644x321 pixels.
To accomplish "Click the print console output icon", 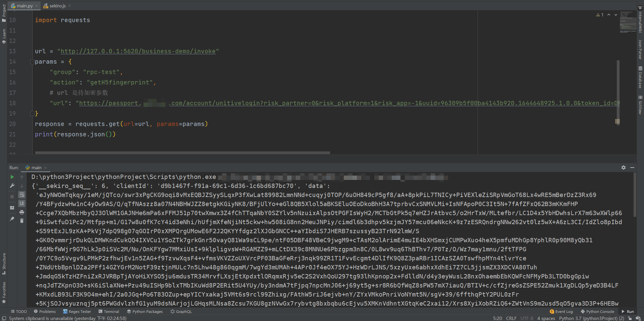I will [22, 212].
